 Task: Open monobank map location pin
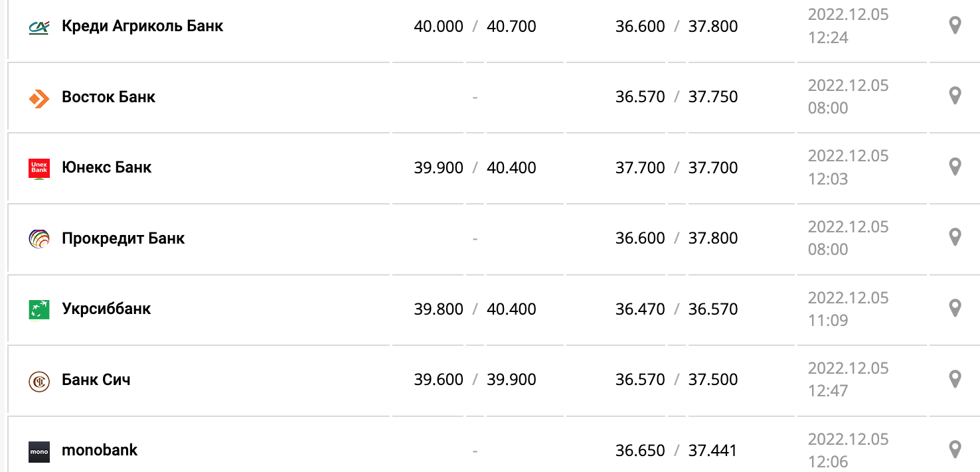click(955, 449)
